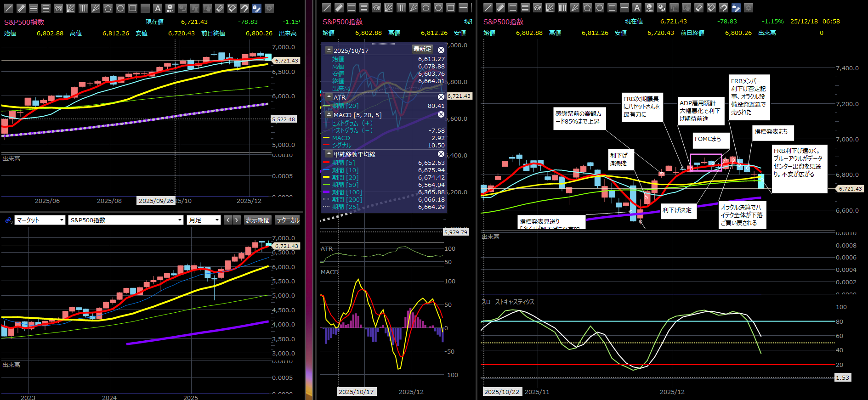This screenshot has width=868, height=400.
Task: Toggle the blue chart link icon
Action: coord(8,220)
